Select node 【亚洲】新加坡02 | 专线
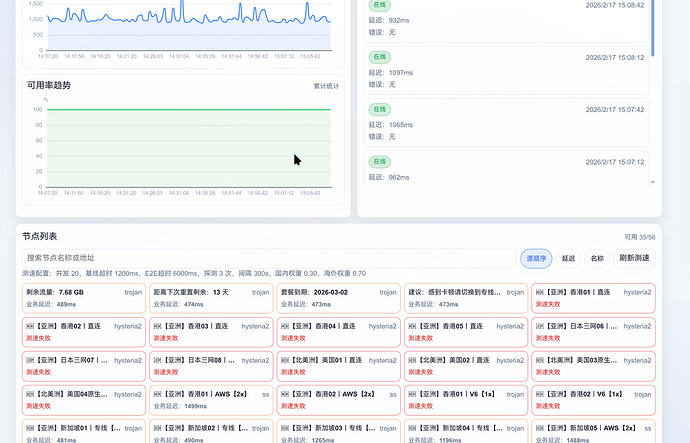The width and height of the screenshot is (690, 443). coord(211,432)
